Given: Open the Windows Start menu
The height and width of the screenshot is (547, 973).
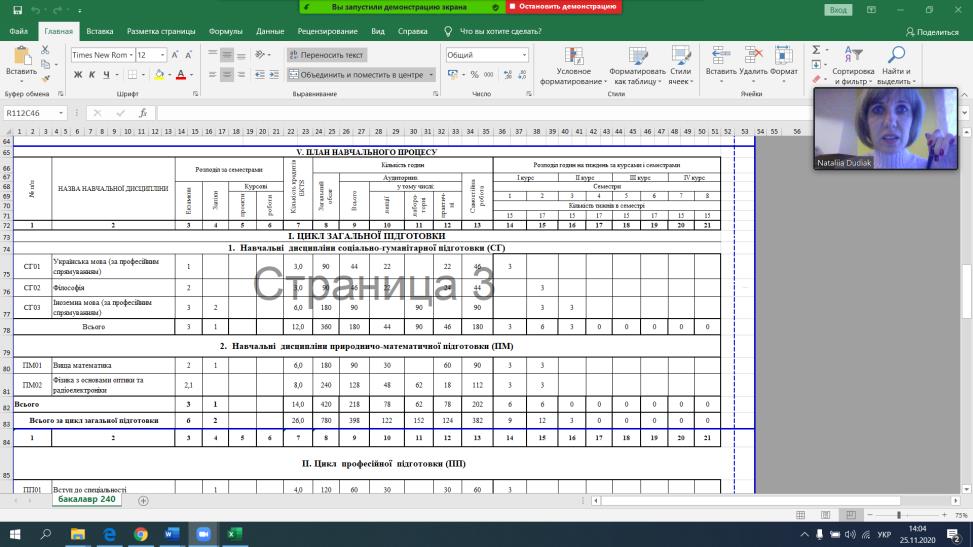Looking at the screenshot, I should pyautogui.click(x=15, y=534).
